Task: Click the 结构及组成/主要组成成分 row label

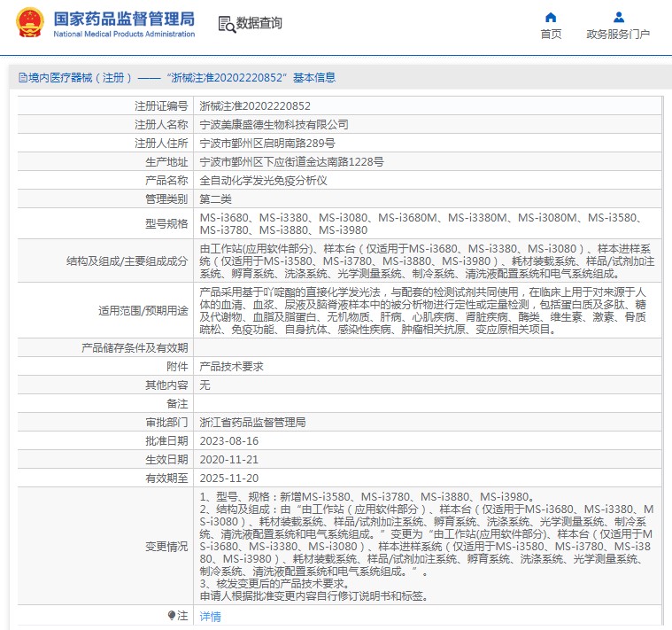Action: click(127, 261)
